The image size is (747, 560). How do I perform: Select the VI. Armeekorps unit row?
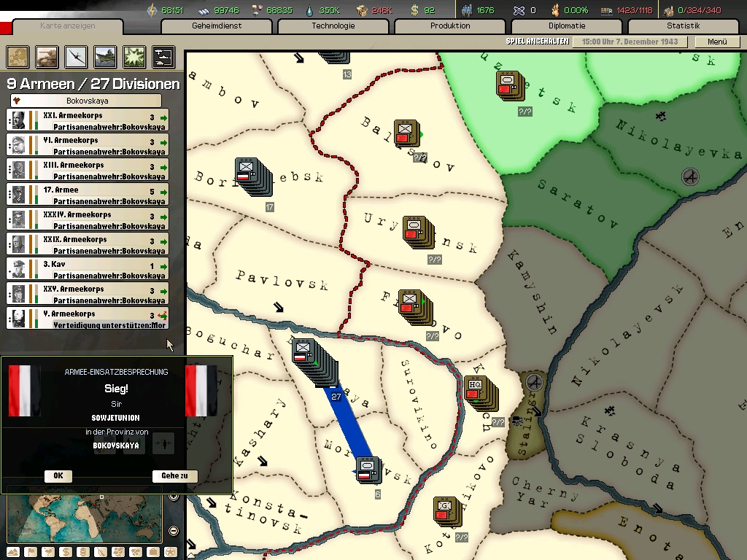point(88,145)
